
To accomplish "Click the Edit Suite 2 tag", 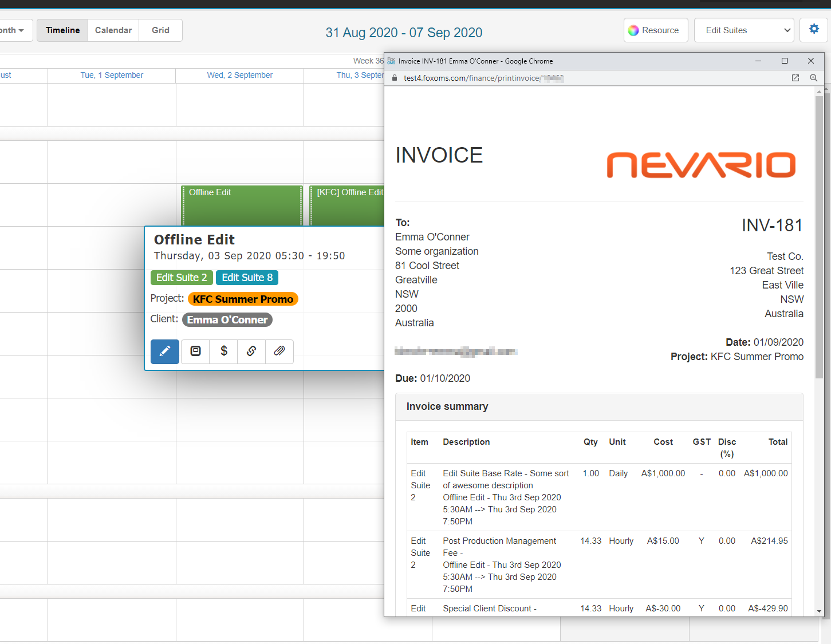I will (182, 278).
